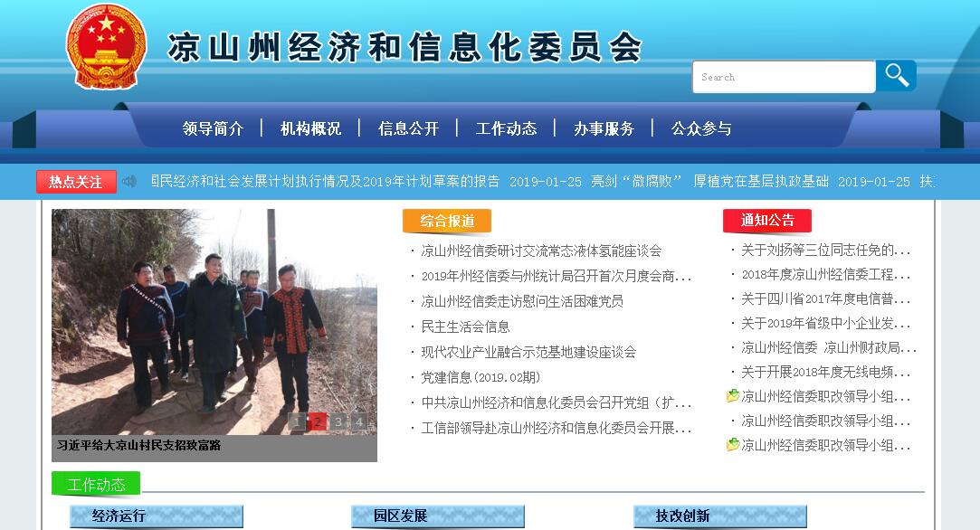Viewport: 980px width, 530px height.
Task: Click the red 热点关注 button
Action: pos(76,182)
